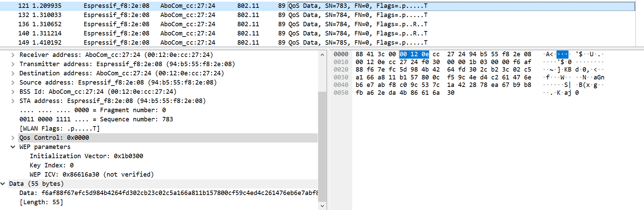Viewport: 644px width, 210px height.
Task: Expand the Destination address field
Action: coord(13,73)
